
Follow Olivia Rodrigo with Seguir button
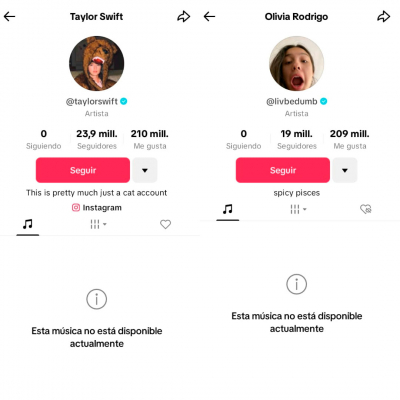point(283,170)
